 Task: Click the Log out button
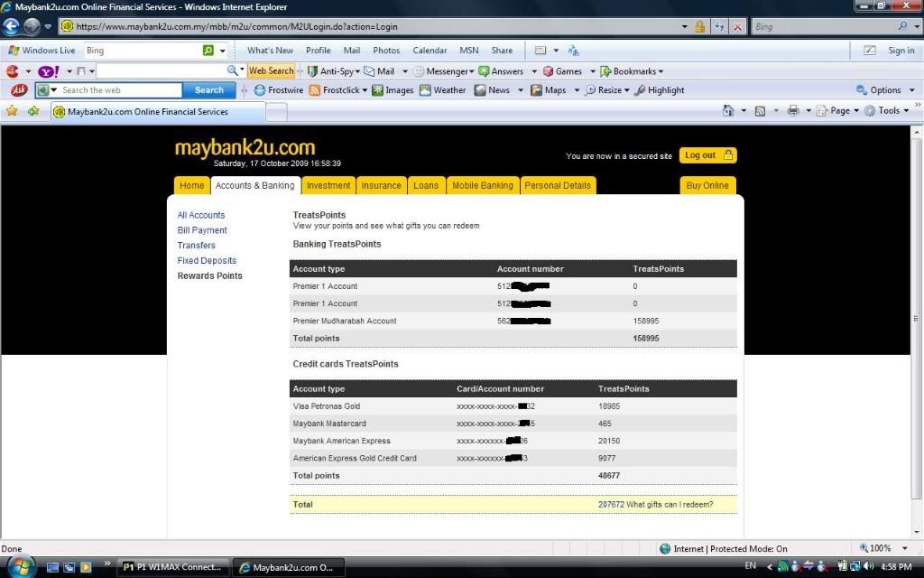click(707, 155)
